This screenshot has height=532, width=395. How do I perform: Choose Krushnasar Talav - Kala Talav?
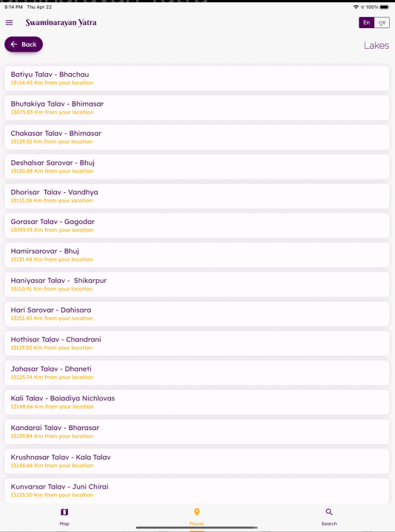197,461
